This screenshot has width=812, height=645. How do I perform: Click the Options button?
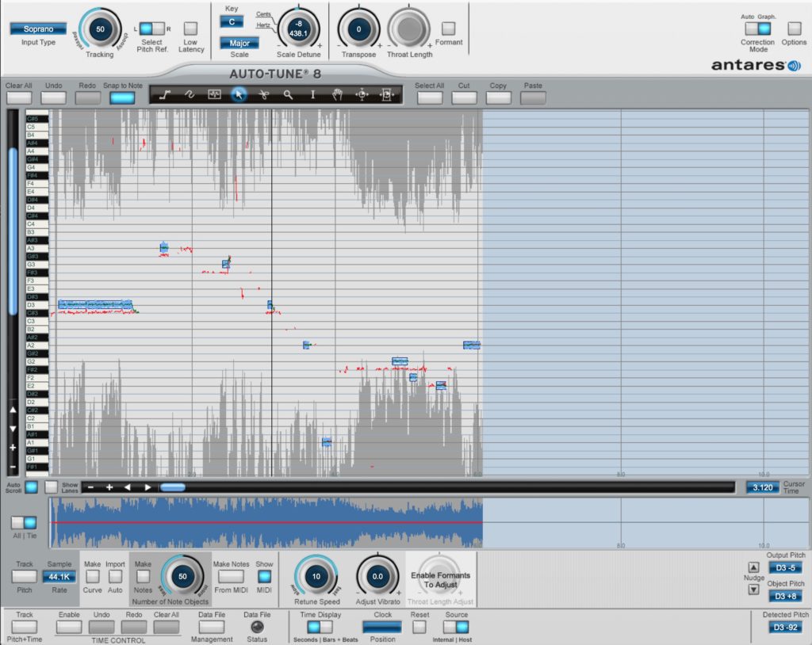coord(795,29)
